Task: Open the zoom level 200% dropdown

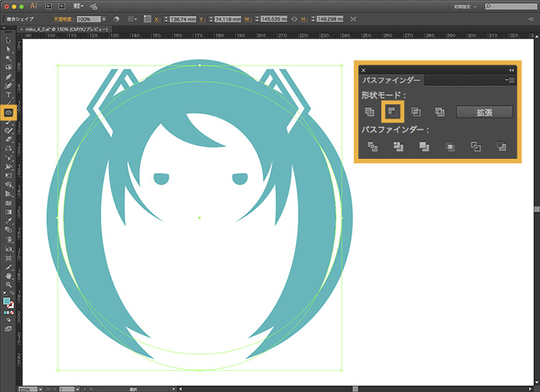Action: pyautogui.click(x=40, y=389)
